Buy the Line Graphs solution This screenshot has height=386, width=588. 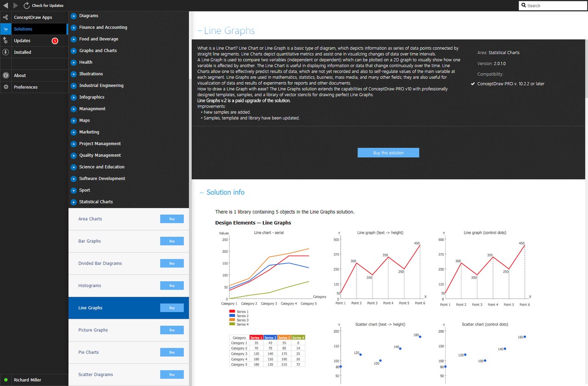(172, 308)
